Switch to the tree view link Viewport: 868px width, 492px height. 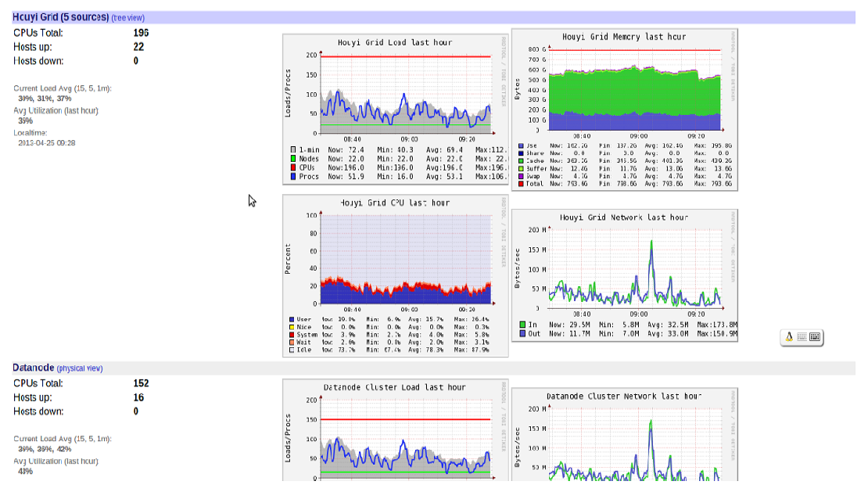pos(128,18)
